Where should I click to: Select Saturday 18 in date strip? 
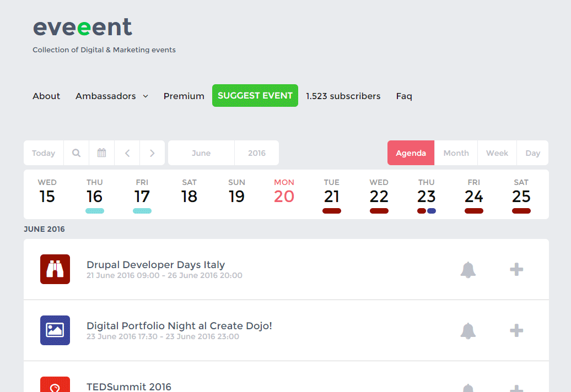pyautogui.click(x=190, y=192)
